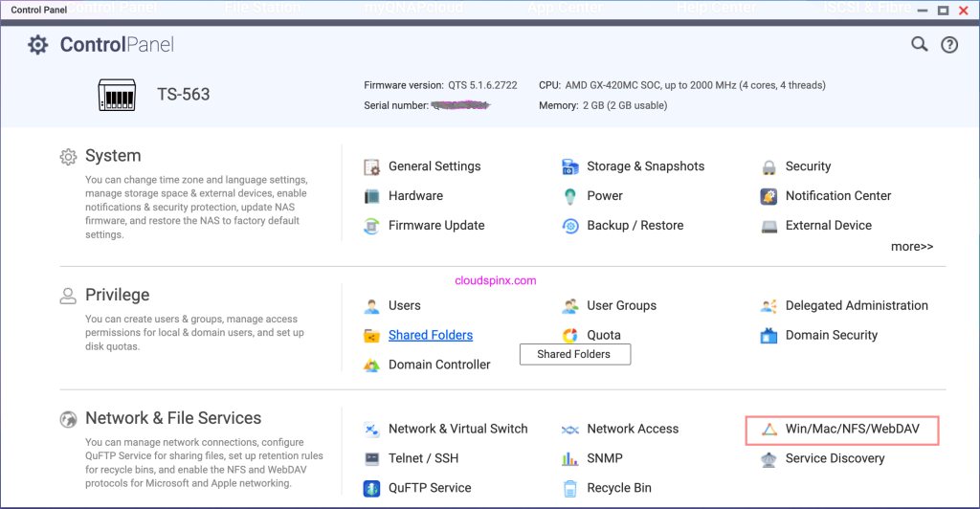Open Notification Center icon
This screenshot has height=509, width=980.
tap(768, 196)
